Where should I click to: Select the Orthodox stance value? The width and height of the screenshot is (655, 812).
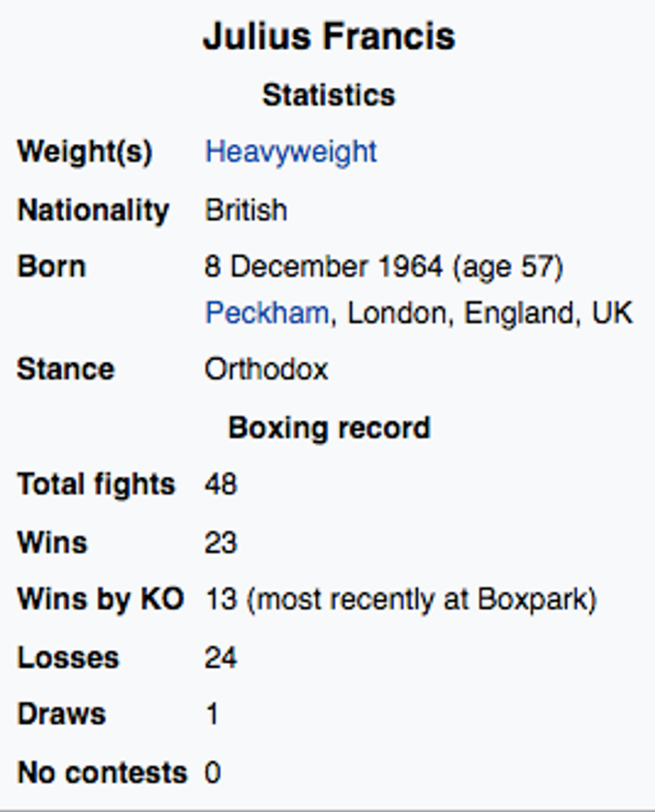pyautogui.click(x=266, y=369)
